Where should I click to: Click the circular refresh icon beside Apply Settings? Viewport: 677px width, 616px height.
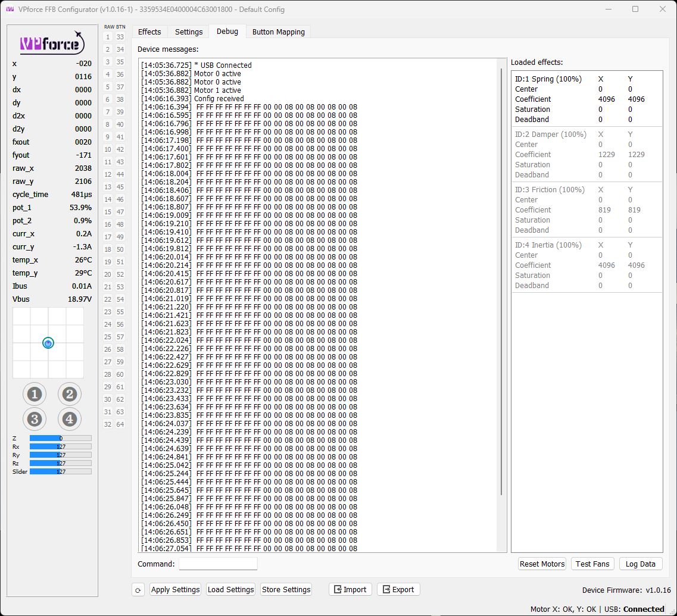[x=138, y=589]
